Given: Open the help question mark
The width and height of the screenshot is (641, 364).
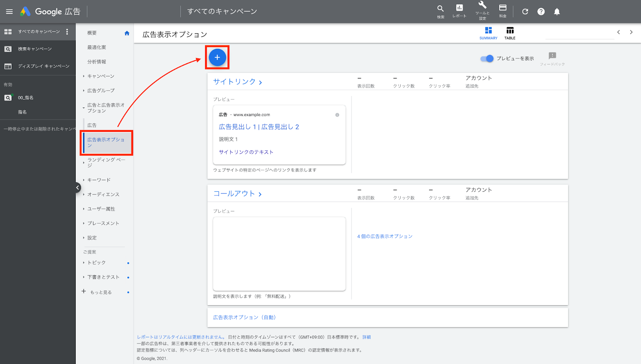Looking at the screenshot, I should (x=541, y=12).
